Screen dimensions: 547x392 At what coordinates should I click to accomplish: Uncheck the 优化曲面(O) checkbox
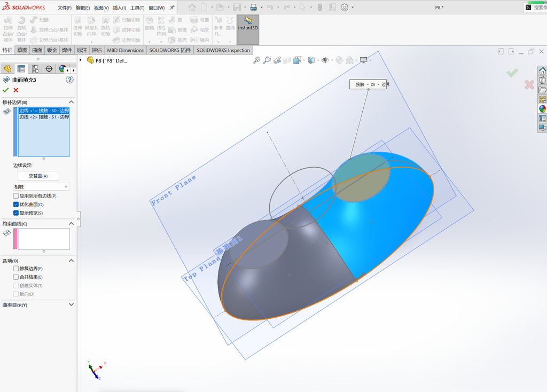(16, 205)
